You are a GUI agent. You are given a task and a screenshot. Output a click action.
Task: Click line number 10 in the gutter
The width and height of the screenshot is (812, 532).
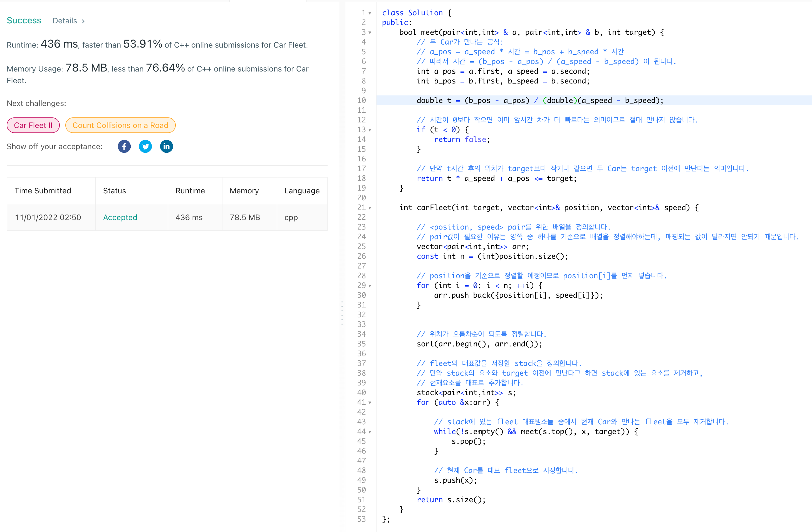(361, 100)
